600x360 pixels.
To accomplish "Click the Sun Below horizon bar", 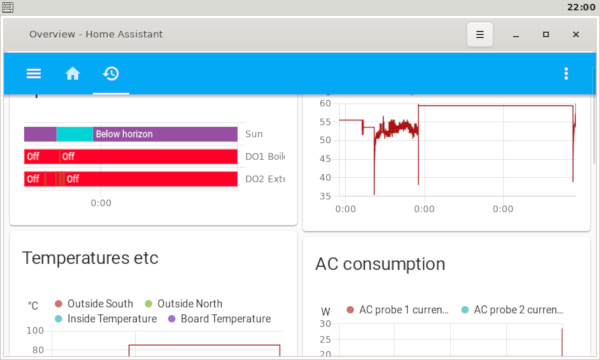I will (x=165, y=134).
